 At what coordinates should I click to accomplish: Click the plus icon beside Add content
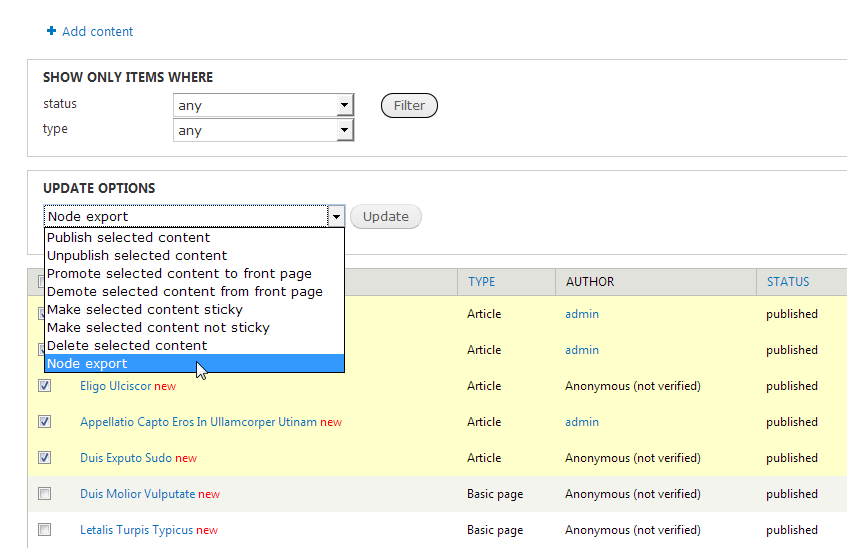click(x=51, y=32)
